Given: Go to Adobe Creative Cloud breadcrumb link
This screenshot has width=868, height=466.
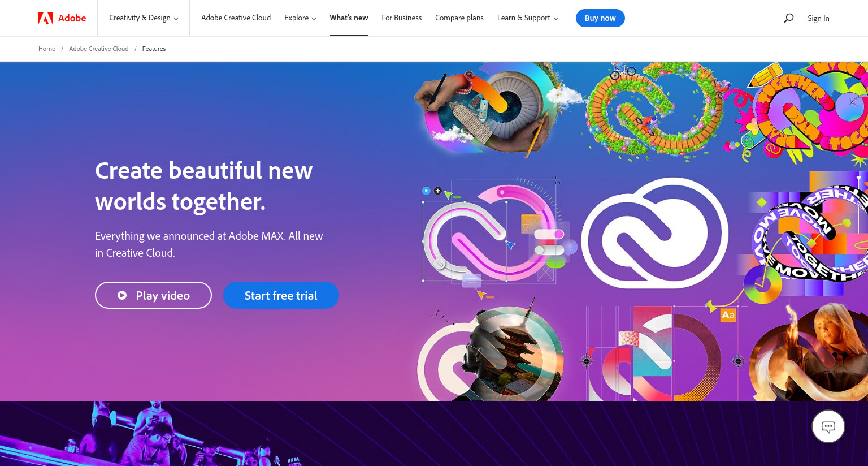Looking at the screenshot, I should click(x=99, y=49).
